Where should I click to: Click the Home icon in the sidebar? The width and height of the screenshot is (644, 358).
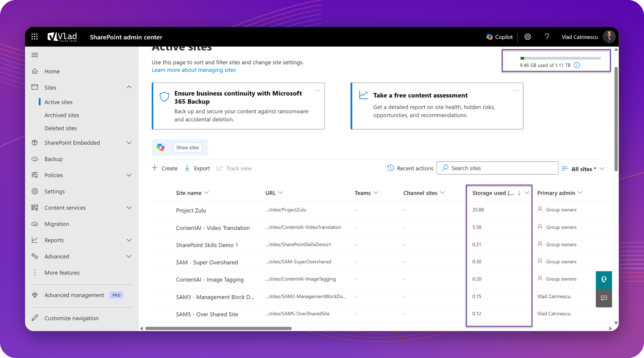[x=35, y=71]
